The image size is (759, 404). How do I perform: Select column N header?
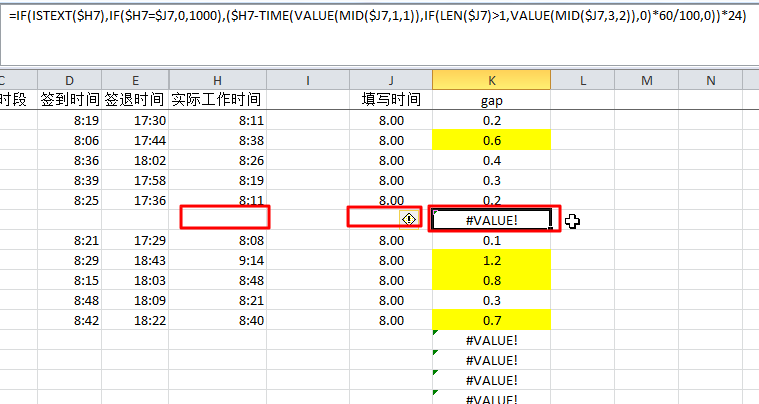tap(710, 80)
